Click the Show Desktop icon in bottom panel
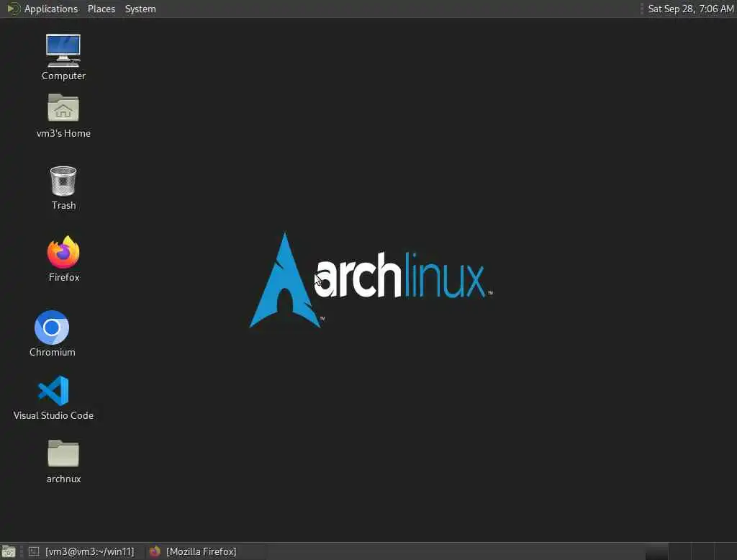737x560 pixels. (x=9, y=551)
